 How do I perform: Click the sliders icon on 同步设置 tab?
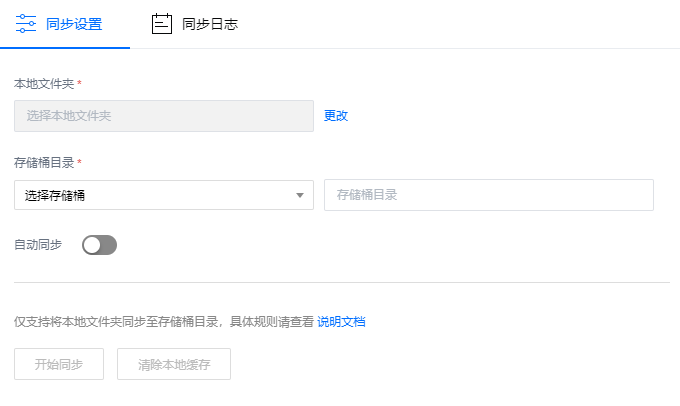pos(26,23)
